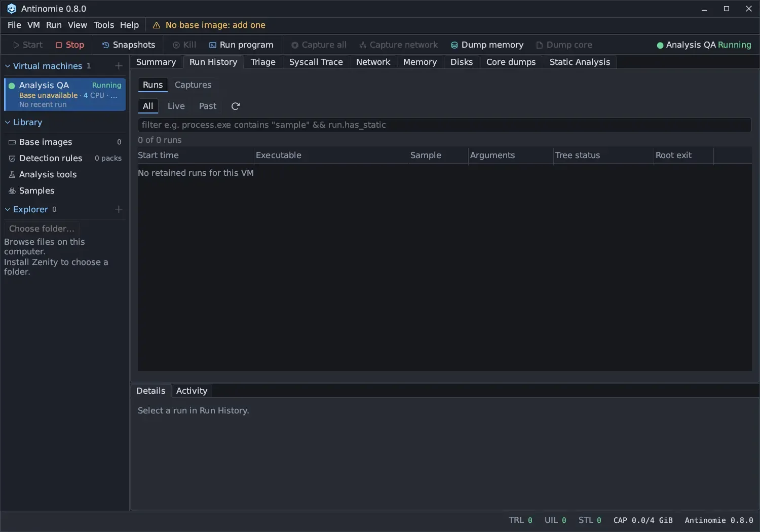Screen dimensions: 760x532
Task: Click the Choose folder button
Action: 42,229
